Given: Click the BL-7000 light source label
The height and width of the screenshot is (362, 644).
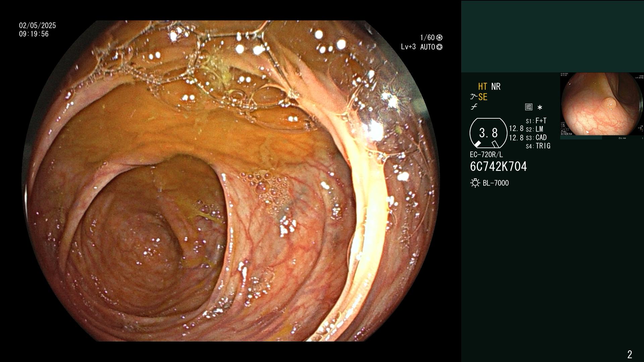Looking at the screenshot, I should pos(496,183).
